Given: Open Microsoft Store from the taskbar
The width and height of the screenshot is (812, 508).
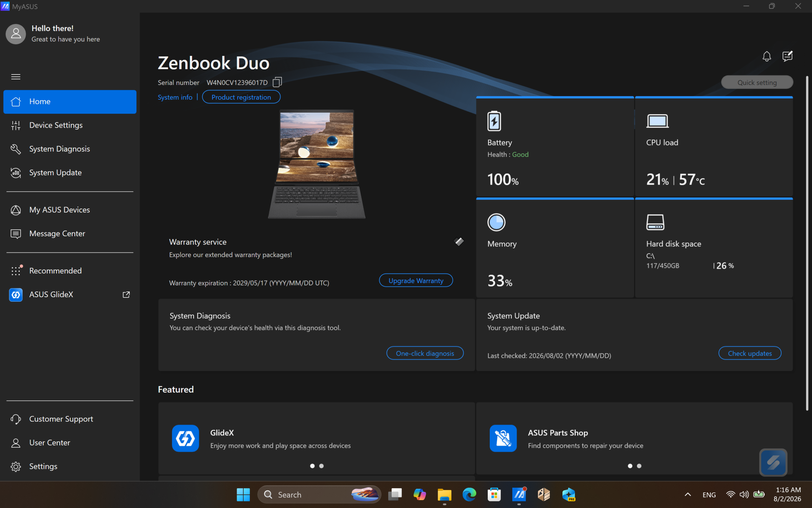Looking at the screenshot, I should (x=494, y=495).
